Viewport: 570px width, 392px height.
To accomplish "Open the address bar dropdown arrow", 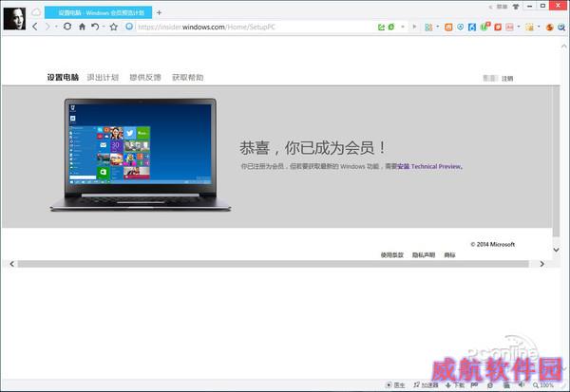I will click(x=401, y=27).
